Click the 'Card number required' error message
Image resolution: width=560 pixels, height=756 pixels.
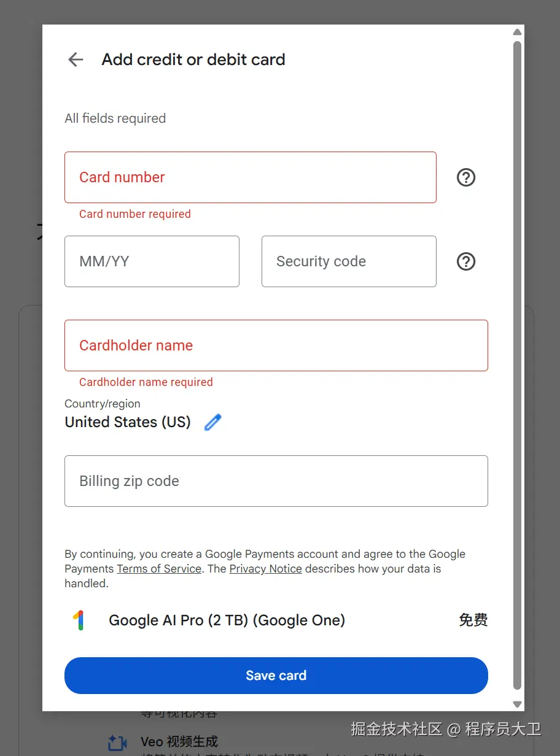[135, 214]
